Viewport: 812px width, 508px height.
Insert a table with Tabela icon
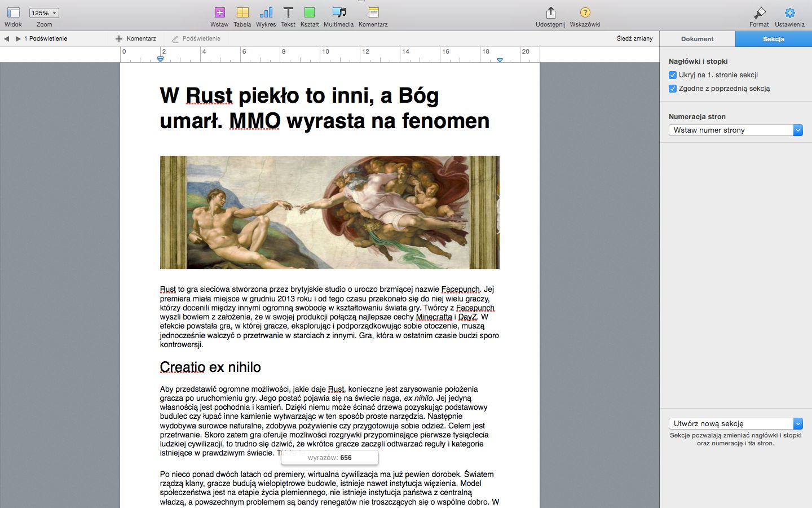[242, 12]
